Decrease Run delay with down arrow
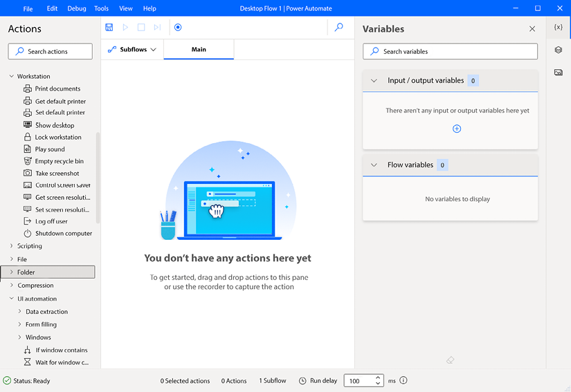 pyautogui.click(x=378, y=383)
